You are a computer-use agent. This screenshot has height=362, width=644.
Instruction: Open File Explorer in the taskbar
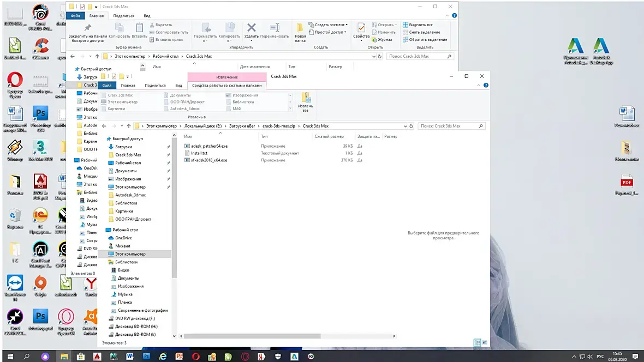[64, 356]
